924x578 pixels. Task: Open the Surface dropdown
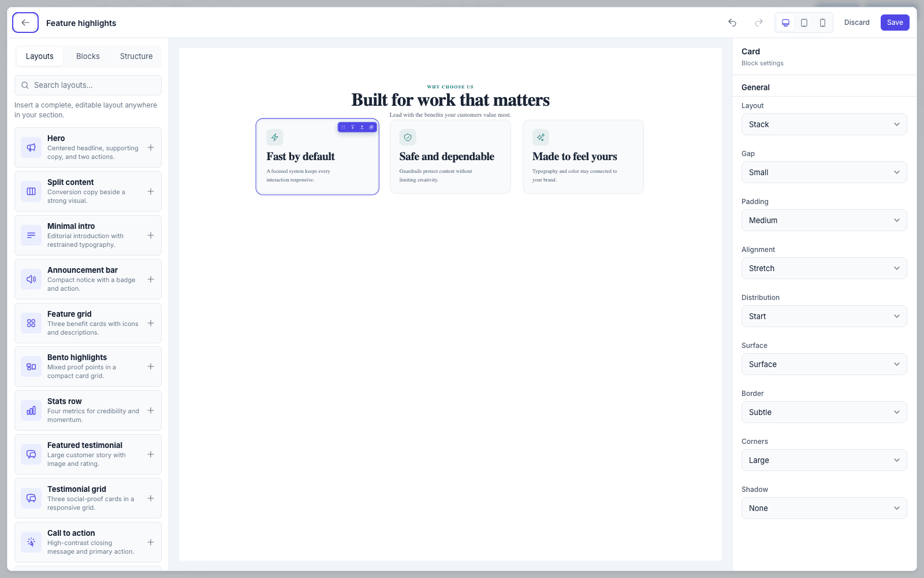click(x=824, y=364)
